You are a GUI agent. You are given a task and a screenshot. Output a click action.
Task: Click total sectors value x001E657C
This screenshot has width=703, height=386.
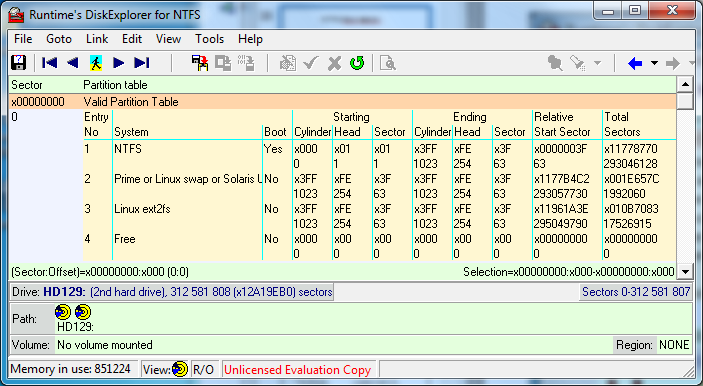pyautogui.click(x=632, y=179)
